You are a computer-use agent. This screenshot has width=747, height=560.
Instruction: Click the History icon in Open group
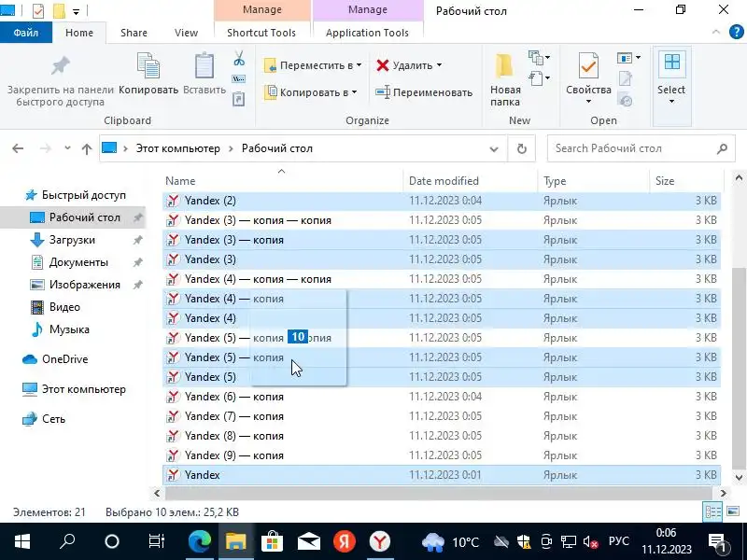625,100
